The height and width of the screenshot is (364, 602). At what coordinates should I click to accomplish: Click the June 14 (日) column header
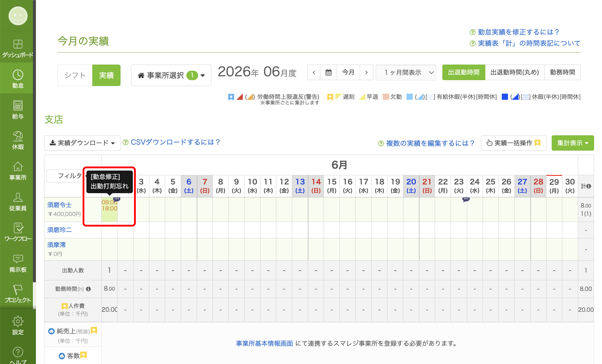coord(316,186)
